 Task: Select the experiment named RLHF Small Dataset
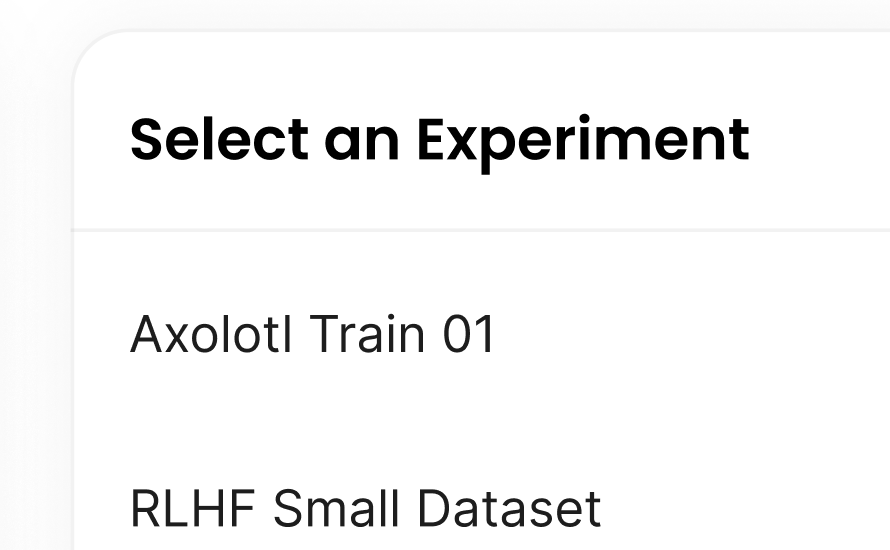(x=366, y=508)
